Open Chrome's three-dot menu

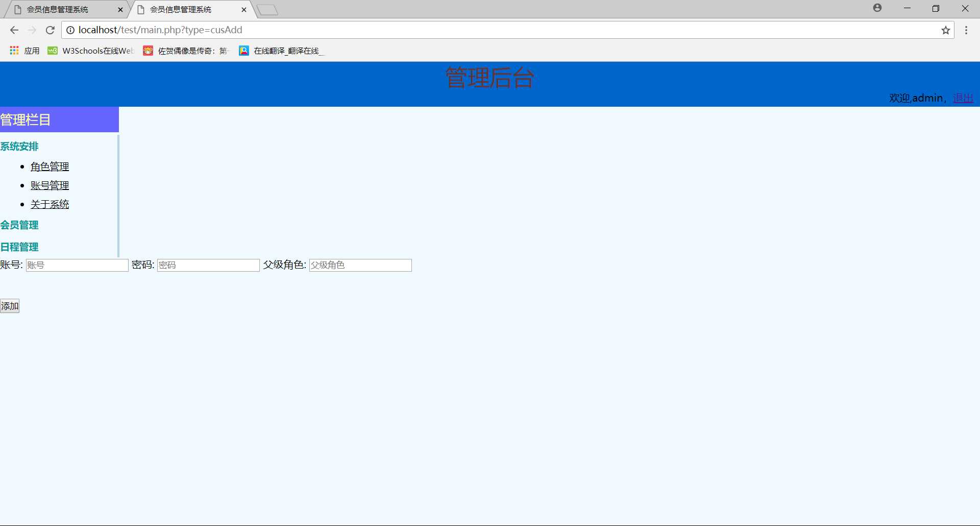[x=966, y=30]
